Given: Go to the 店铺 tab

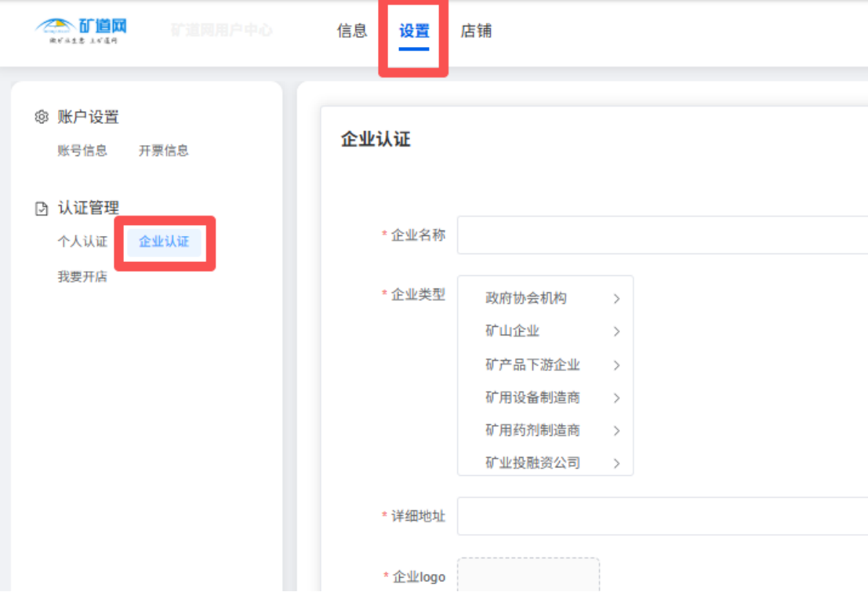Looking at the screenshot, I should coord(476,31).
